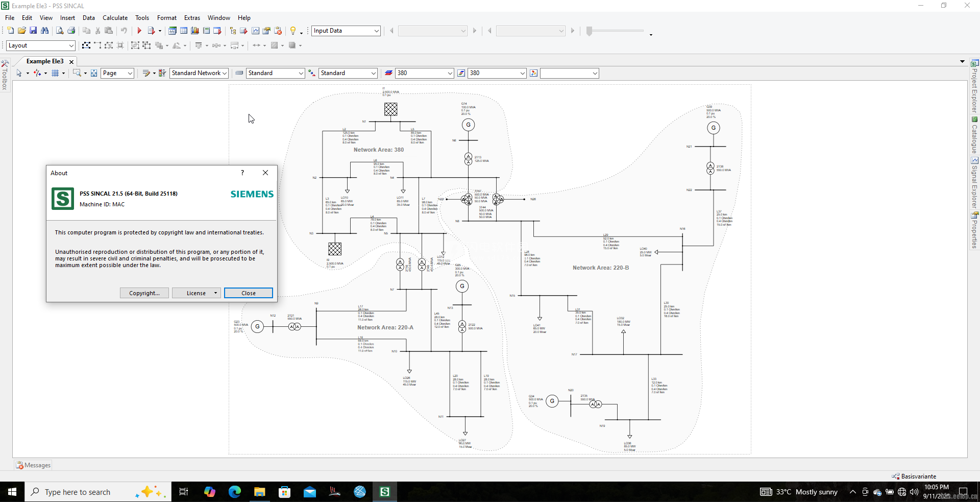Start calculation with red play arrow

[x=139, y=31]
